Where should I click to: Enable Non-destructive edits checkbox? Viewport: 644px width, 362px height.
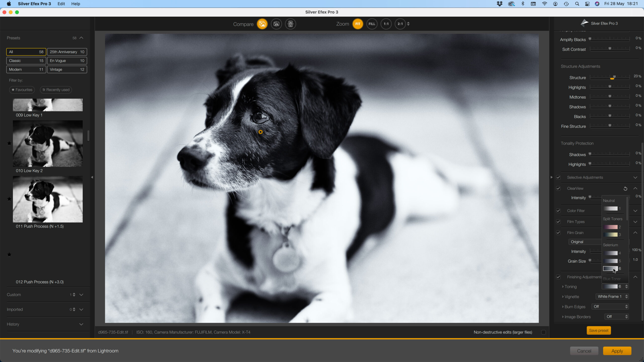543,332
